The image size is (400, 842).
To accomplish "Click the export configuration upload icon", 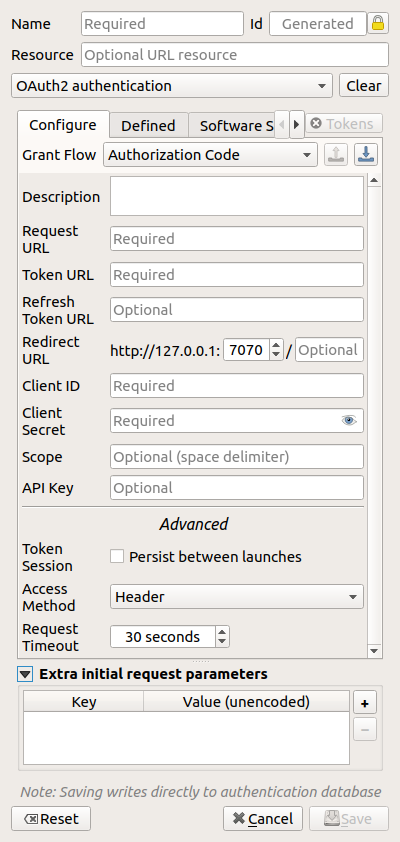I will [x=336, y=155].
